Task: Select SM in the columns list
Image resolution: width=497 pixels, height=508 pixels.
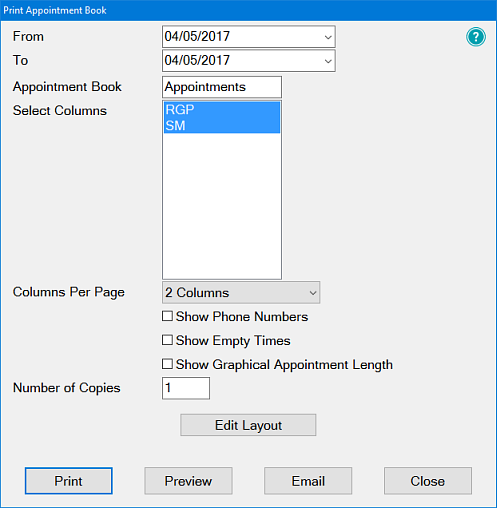Action: pos(222,125)
